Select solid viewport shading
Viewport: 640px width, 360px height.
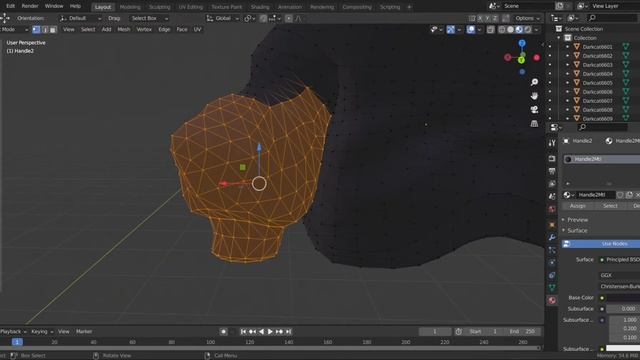[510, 29]
